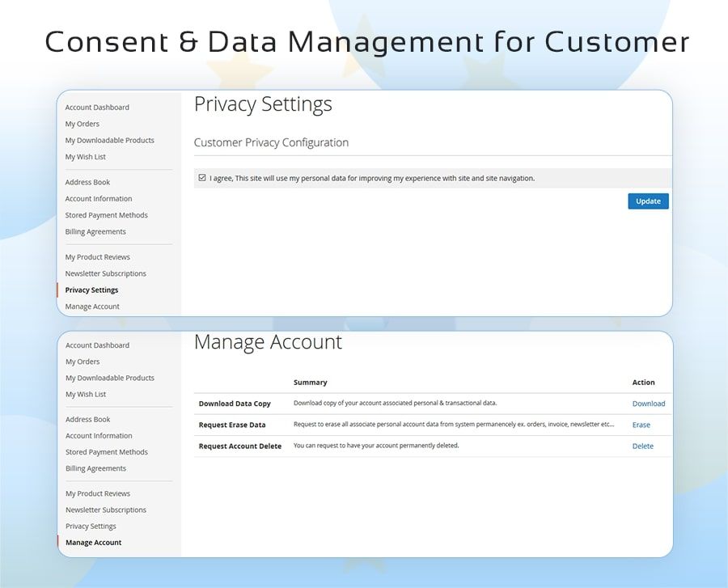Screen dimensions: 728x588
Task: Open Manage Account from Privacy Settings page sidebar
Action: click(x=92, y=307)
